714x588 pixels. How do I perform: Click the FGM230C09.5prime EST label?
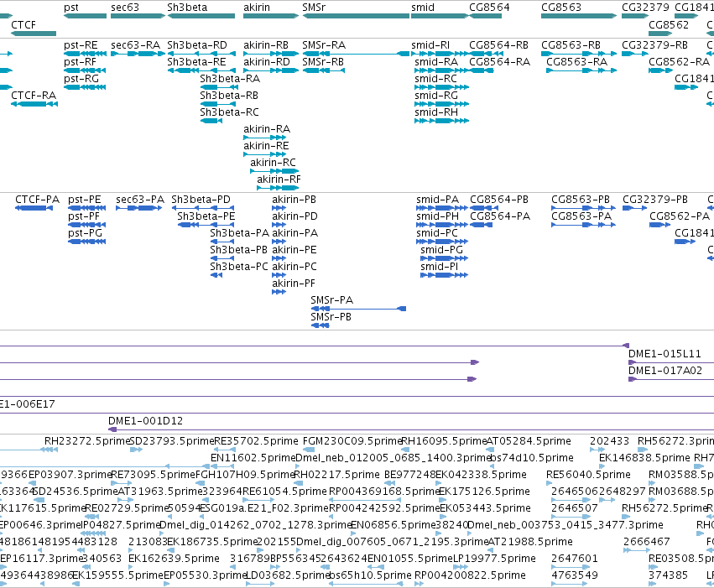(352, 441)
